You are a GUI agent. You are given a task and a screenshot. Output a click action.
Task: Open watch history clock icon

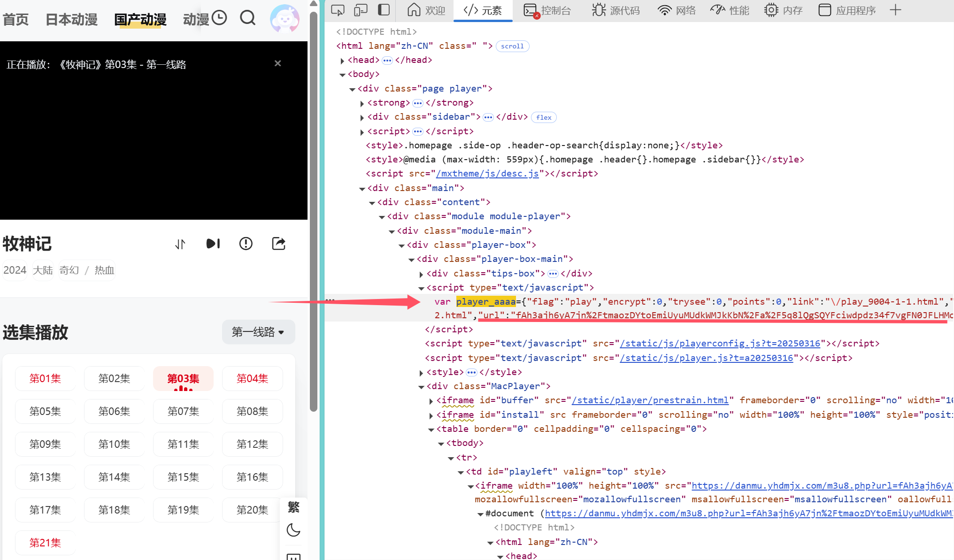(219, 18)
